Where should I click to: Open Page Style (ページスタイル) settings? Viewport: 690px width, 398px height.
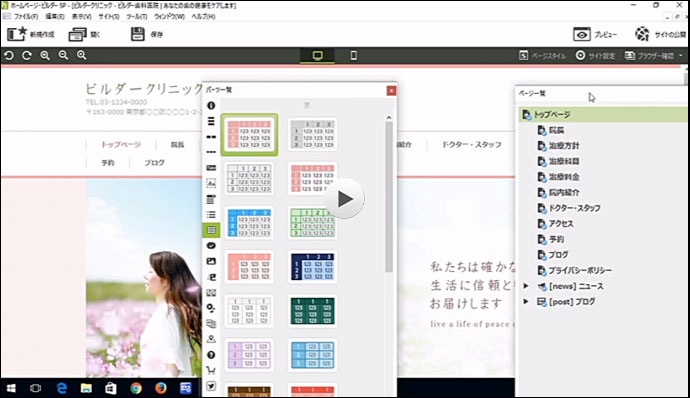(542, 55)
